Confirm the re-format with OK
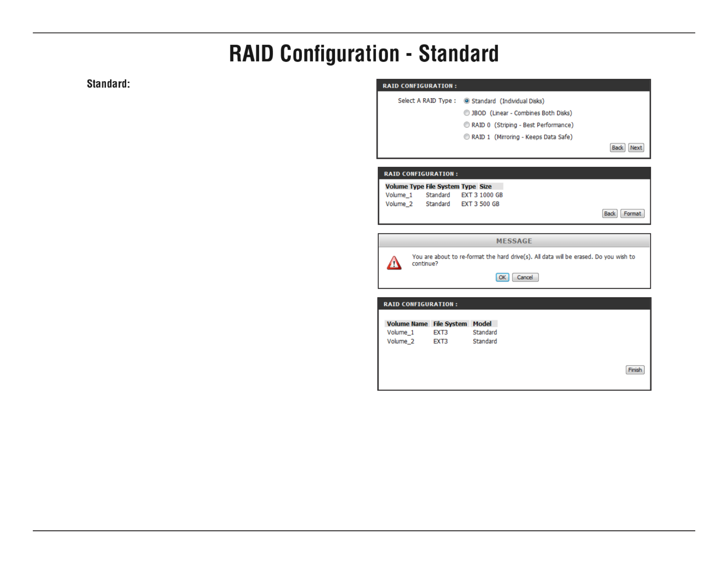Screen dimensions: 728x563 [x=502, y=277]
